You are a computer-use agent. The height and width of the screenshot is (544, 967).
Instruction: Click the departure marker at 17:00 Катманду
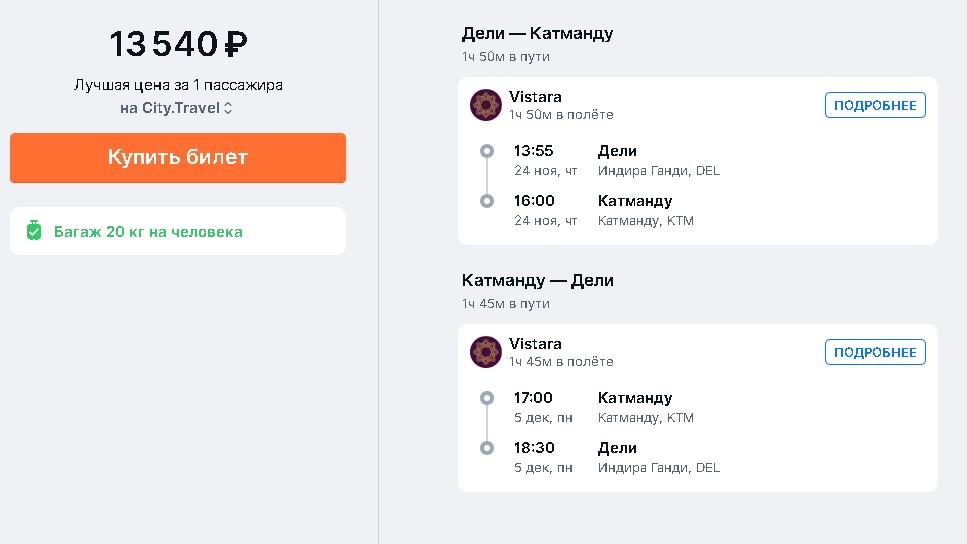tap(487, 398)
